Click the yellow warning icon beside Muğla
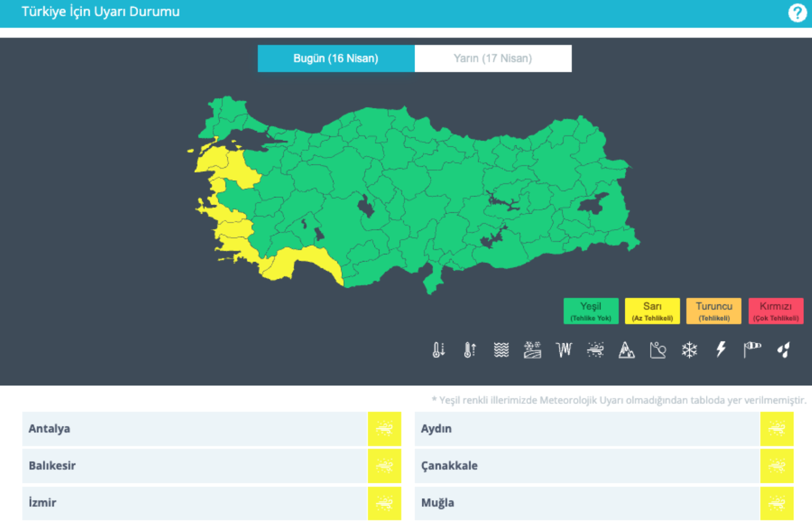Viewport: 812px width, 524px height. pyautogui.click(x=777, y=503)
